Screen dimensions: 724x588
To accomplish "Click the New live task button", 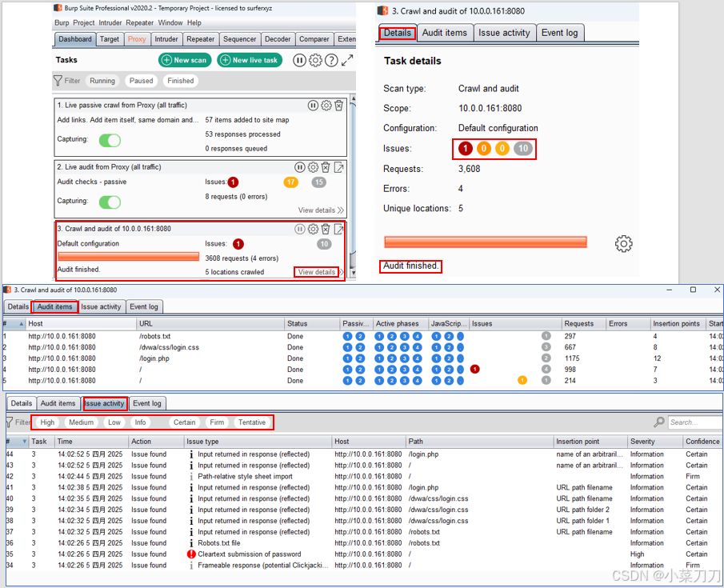I will (x=250, y=60).
